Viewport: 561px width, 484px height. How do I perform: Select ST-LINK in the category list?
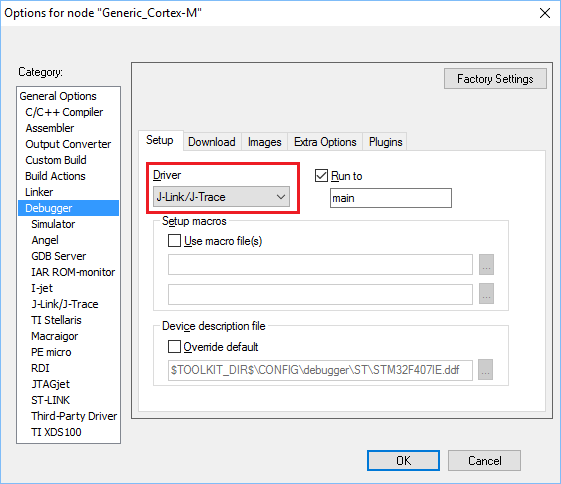click(50, 400)
